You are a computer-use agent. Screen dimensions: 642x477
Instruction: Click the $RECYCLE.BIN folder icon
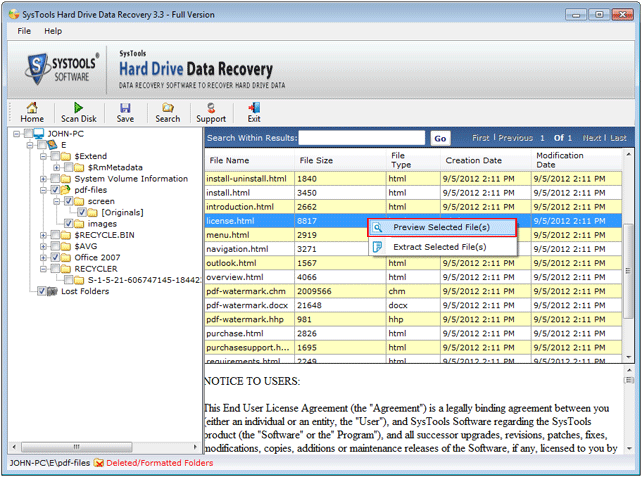click(66, 235)
